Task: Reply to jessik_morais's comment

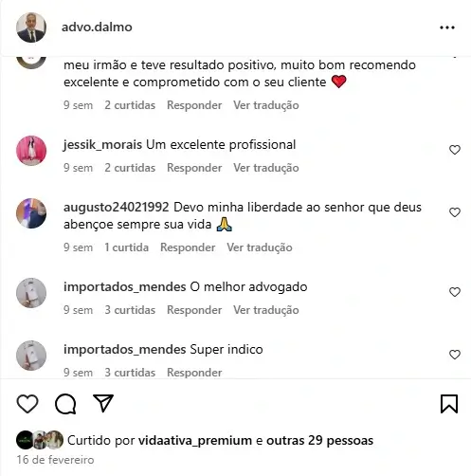Action: pyautogui.click(x=194, y=168)
